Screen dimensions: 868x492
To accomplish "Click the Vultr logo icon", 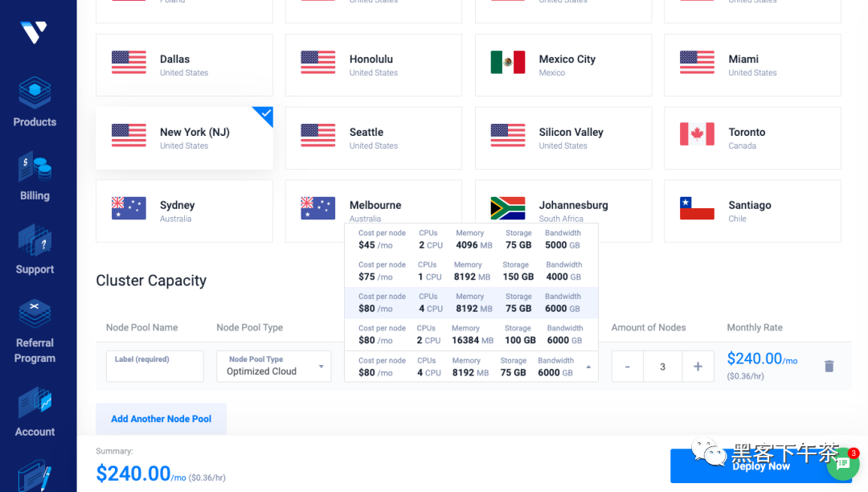I will tap(34, 32).
